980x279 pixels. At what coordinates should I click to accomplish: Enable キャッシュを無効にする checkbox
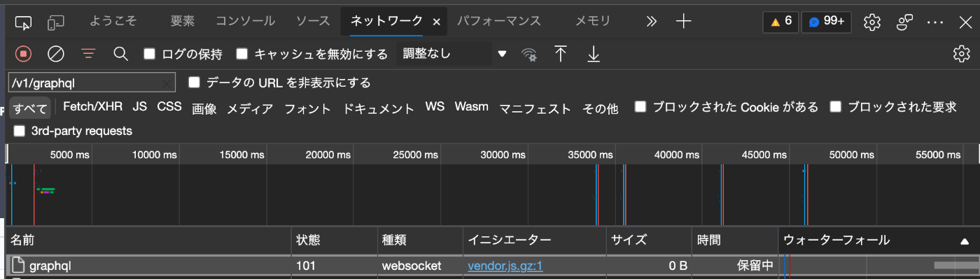(242, 54)
